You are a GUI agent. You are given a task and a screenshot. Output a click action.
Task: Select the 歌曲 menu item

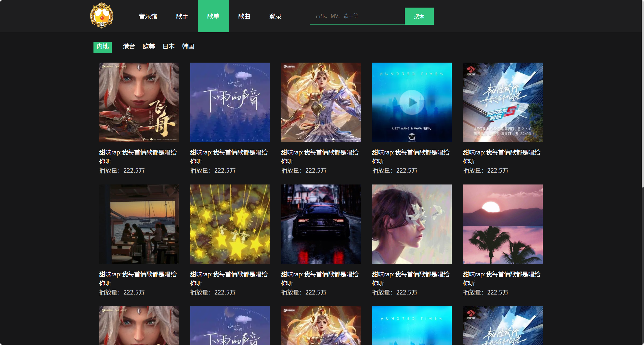tap(244, 16)
